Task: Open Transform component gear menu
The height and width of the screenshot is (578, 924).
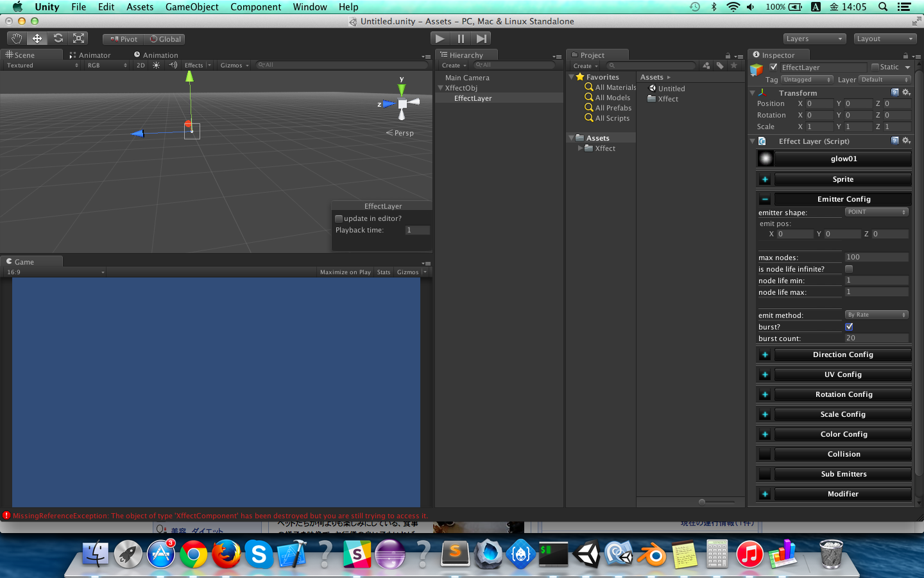Action: (906, 92)
